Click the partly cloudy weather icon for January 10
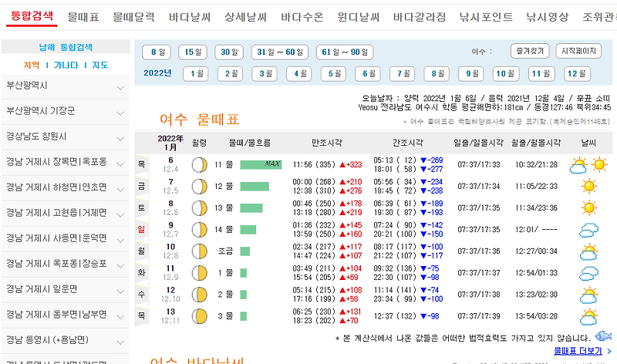The image size is (617, 364). (588, 252)
